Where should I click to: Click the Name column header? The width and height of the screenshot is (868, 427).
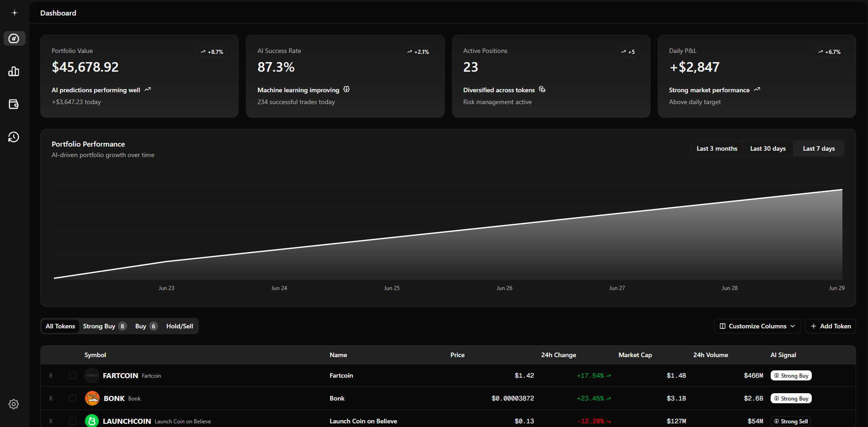click(x=338, y=355)
